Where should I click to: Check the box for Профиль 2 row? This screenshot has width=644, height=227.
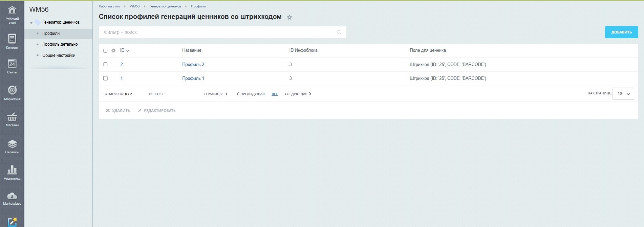[x=105, y=64]
